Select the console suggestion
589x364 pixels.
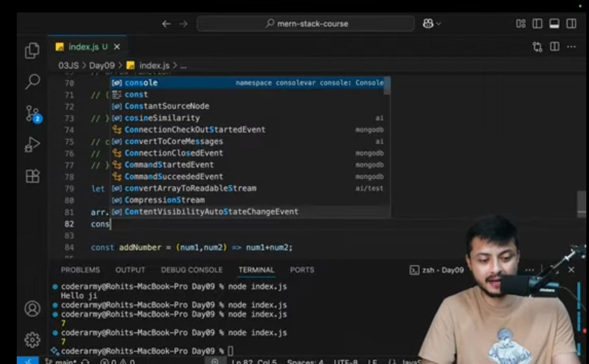(x=248, y=83)
